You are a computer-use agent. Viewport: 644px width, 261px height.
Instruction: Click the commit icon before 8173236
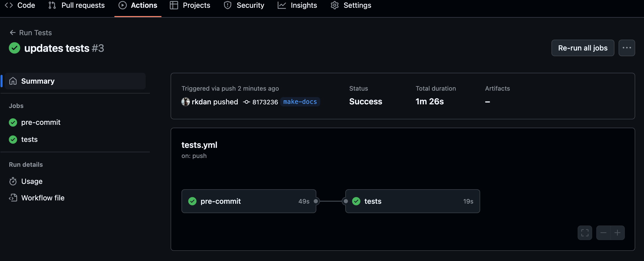click(x=246, y=102)
